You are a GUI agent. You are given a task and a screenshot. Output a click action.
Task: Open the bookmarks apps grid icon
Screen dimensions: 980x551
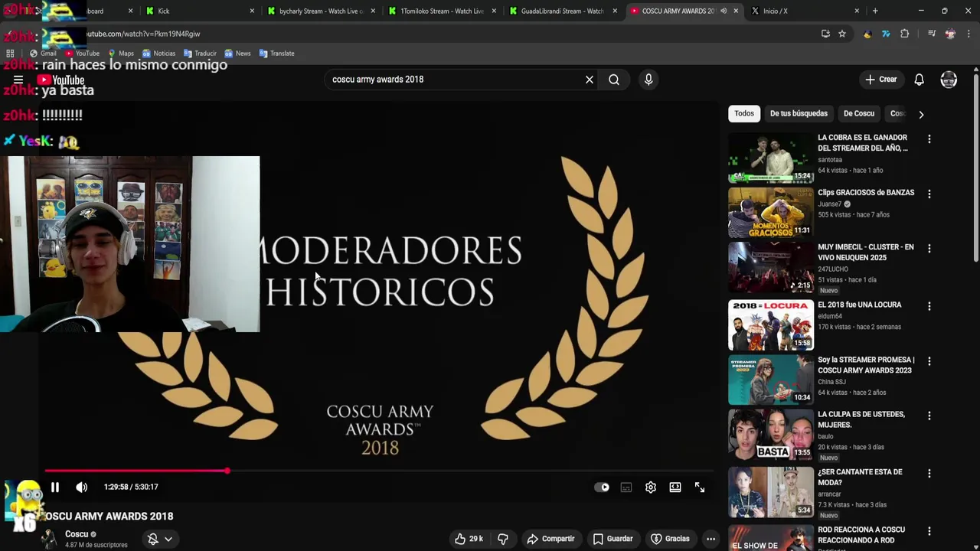point(10,54)
